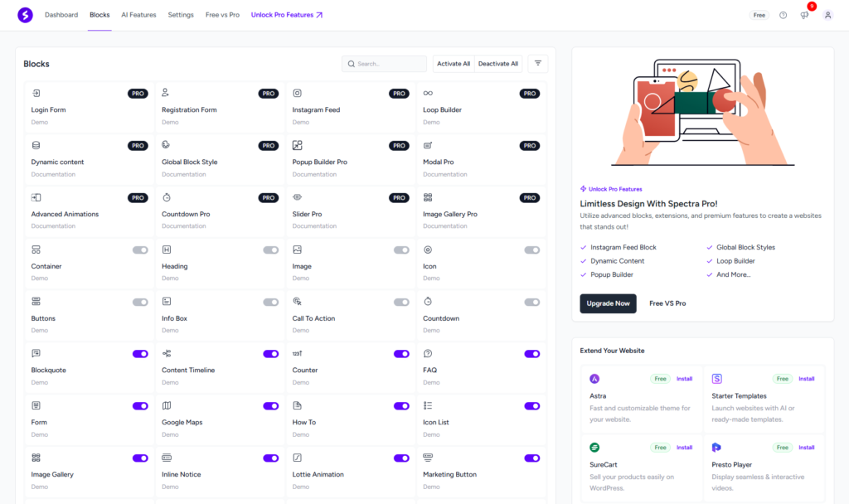Click the Call To Action icon

298,302
